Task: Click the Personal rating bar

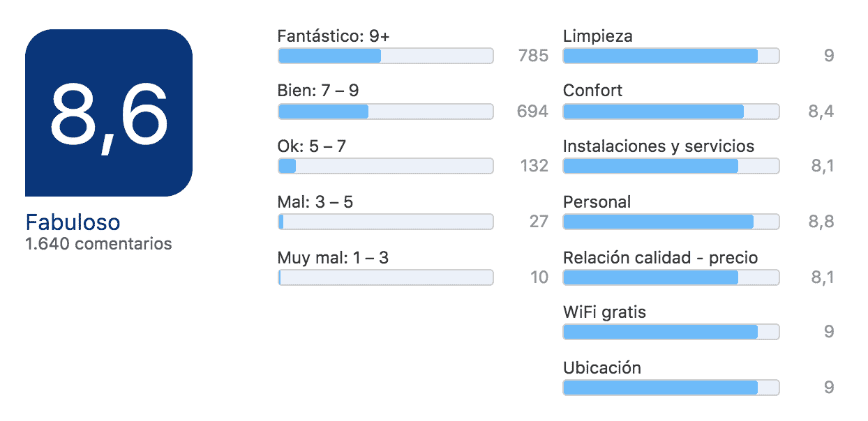Action: coord(671,222)
